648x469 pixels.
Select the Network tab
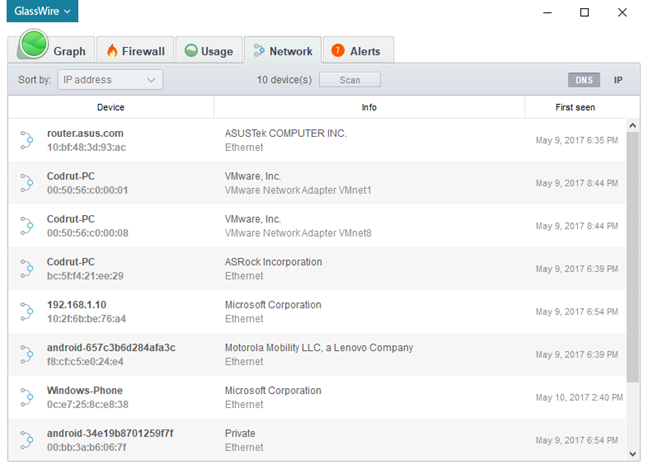283,50
